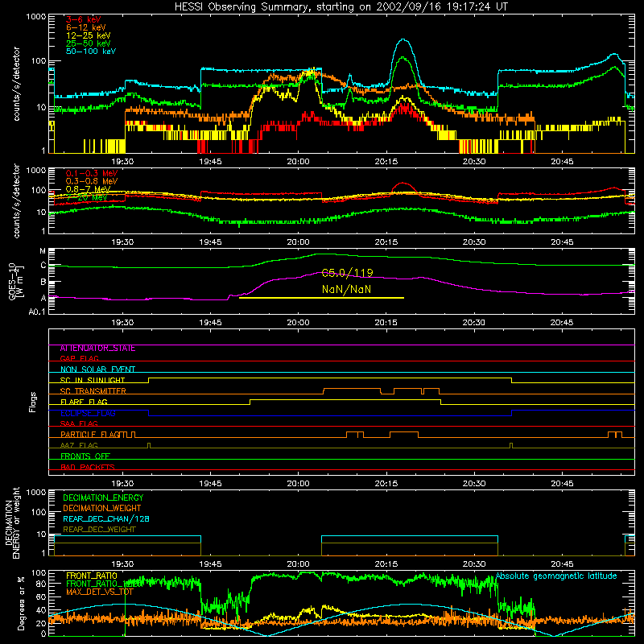Click the FRONT_RATIO legend label
Screen dimensions: 644x644
pyautogui.click(x=92, y=576)
